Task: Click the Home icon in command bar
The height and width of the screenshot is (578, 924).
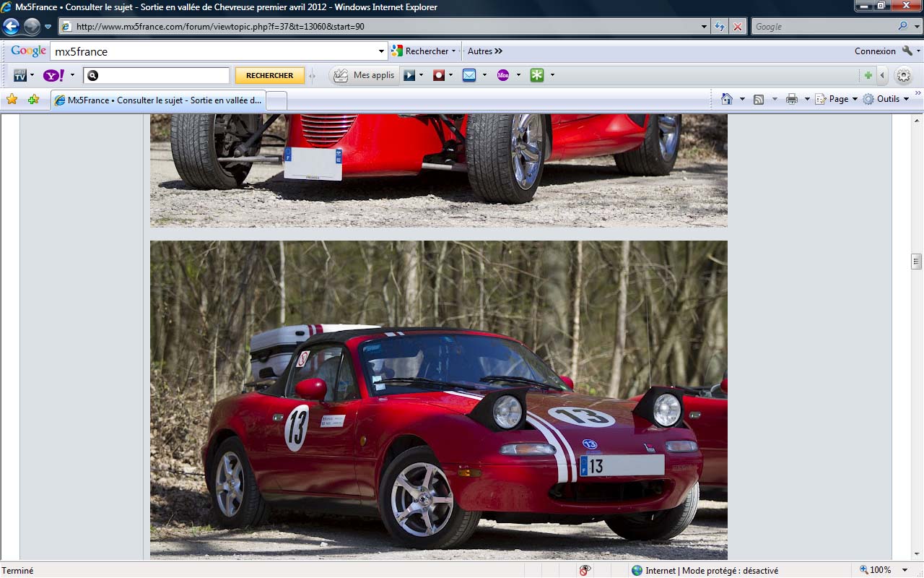Action: coord(727,99)
